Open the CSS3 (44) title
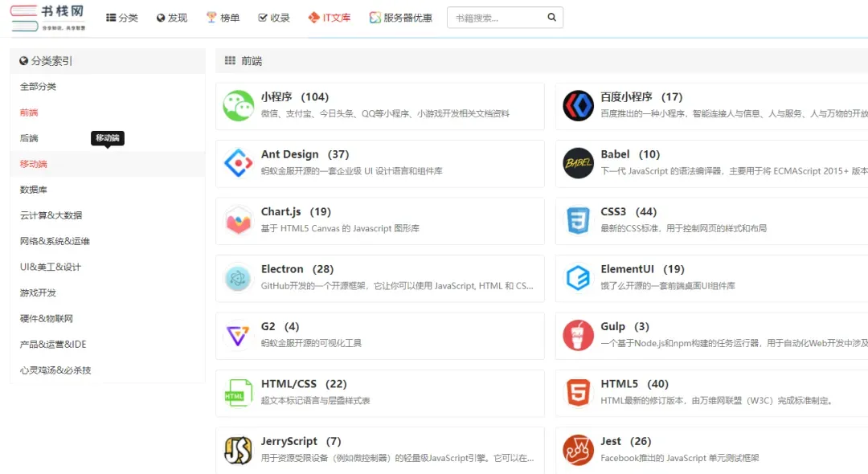The height and width of the screenshot is (474, 868). point(628,212)
